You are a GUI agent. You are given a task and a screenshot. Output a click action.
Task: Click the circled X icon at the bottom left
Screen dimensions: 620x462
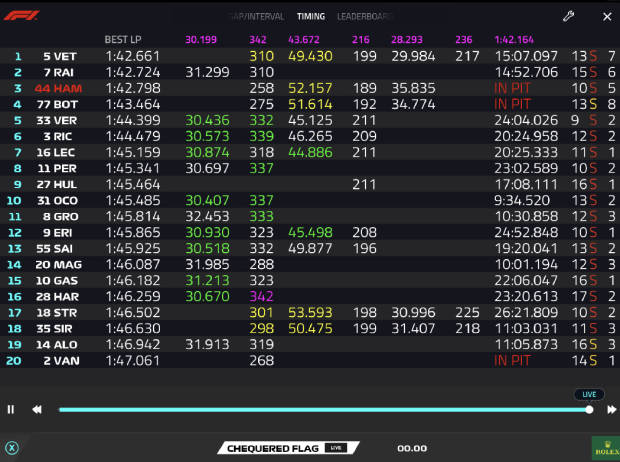(x=12, y=448)
